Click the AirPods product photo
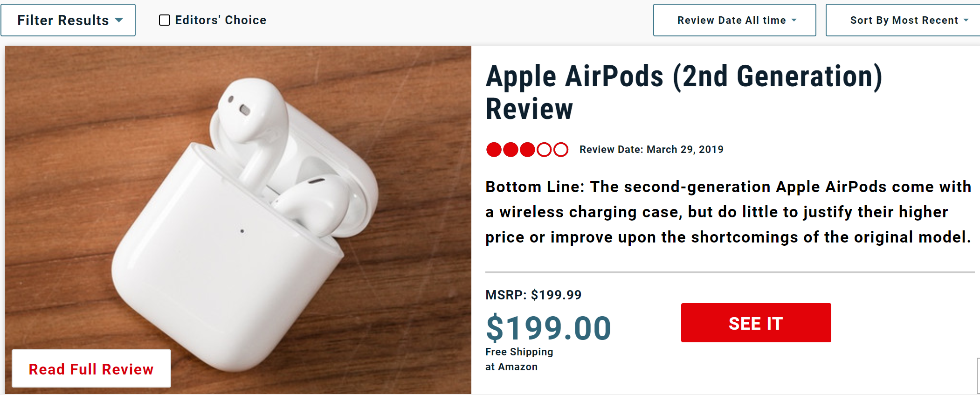The width and height of the screenshot is (980, 395). click(238, 220)
